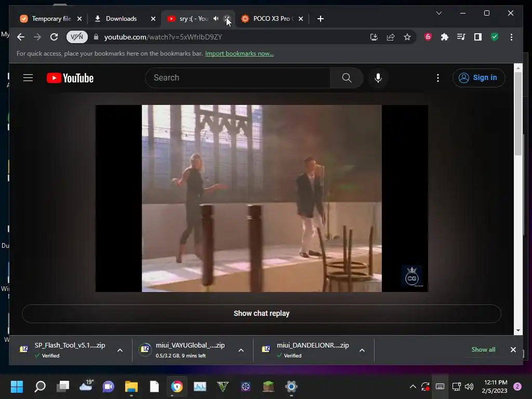Open Task View on the taskbar
This screenshot has width=532, height=399.
pos(63,387)
